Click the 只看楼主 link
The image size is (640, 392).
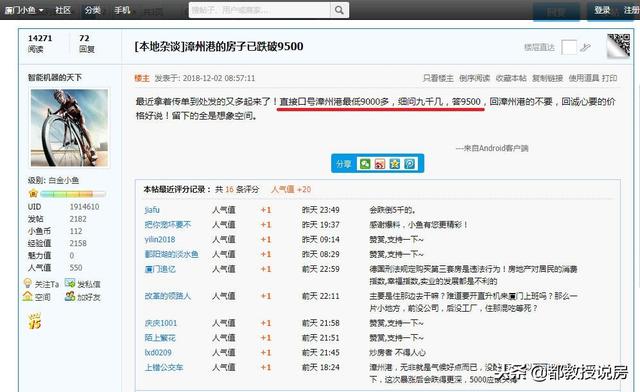pyautogui.click(x=438, y=78)
